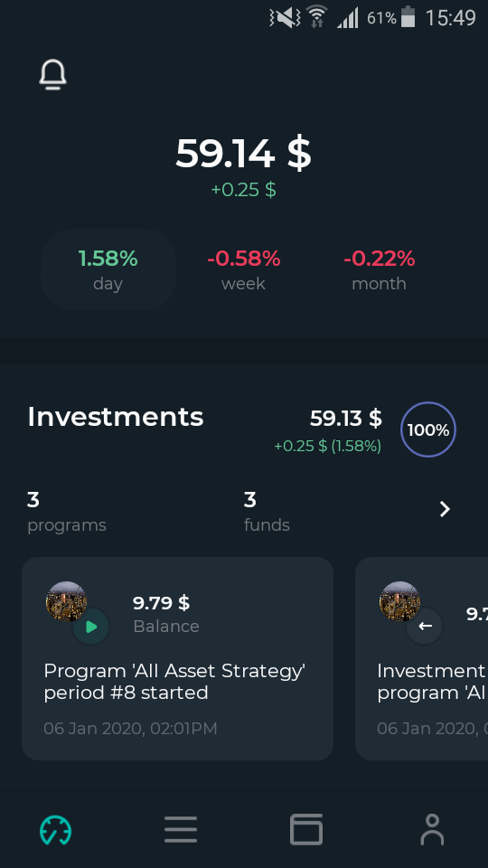Tap the dashboard gauge icon in bottom bar

click(56, 830)
